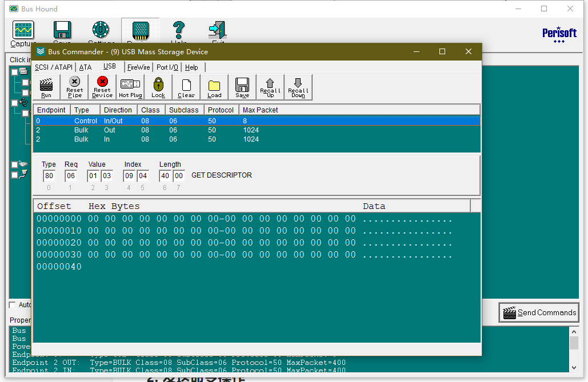Click the Save floppy icon in Bus Hound toolbar

pos(62,30)
